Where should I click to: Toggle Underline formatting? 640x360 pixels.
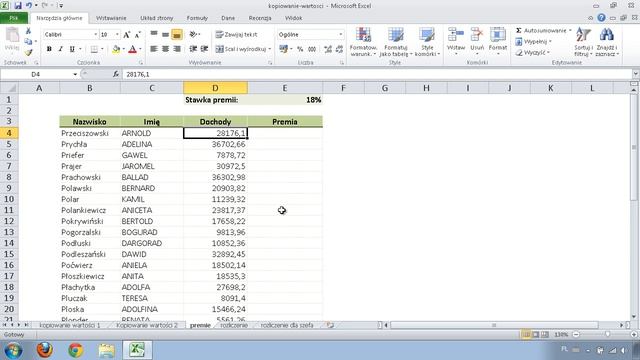point(72,49)
